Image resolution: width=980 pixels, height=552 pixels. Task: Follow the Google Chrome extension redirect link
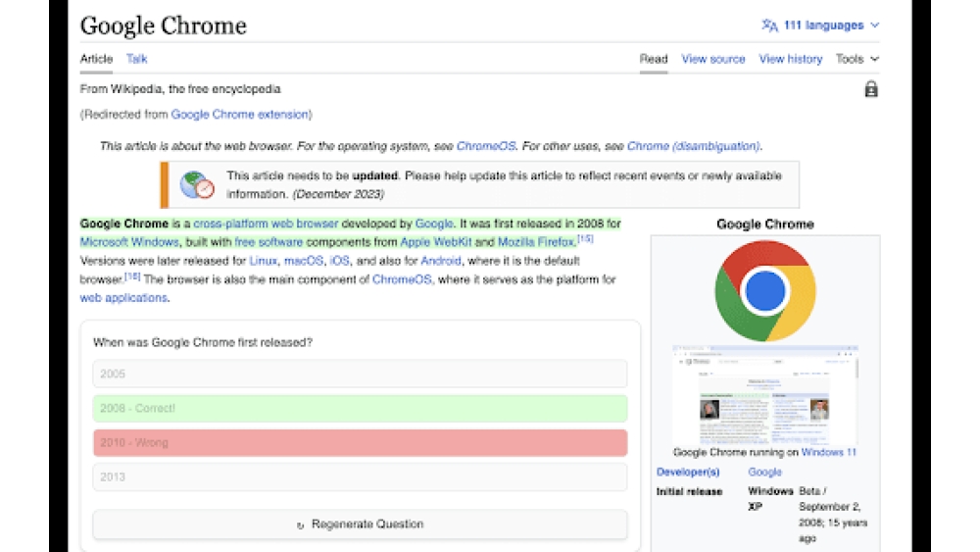tap(239, 115)
